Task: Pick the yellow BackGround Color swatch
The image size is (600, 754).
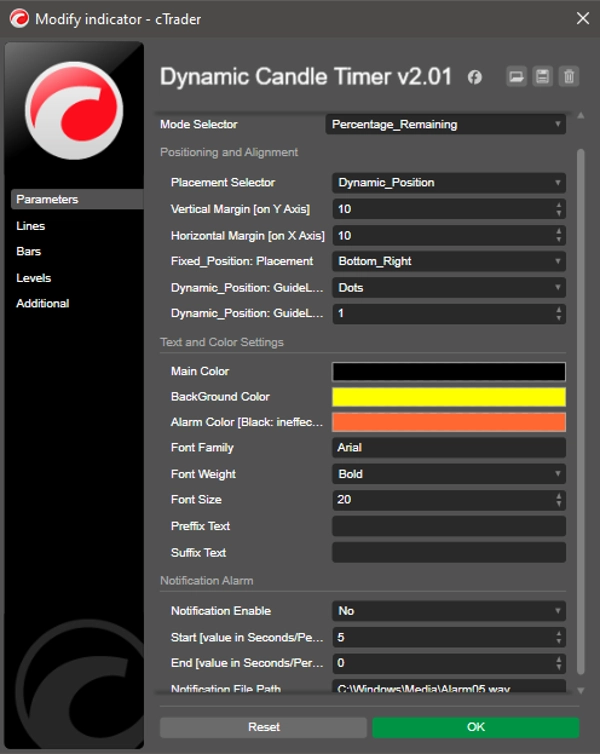Action: coord(449,397)
